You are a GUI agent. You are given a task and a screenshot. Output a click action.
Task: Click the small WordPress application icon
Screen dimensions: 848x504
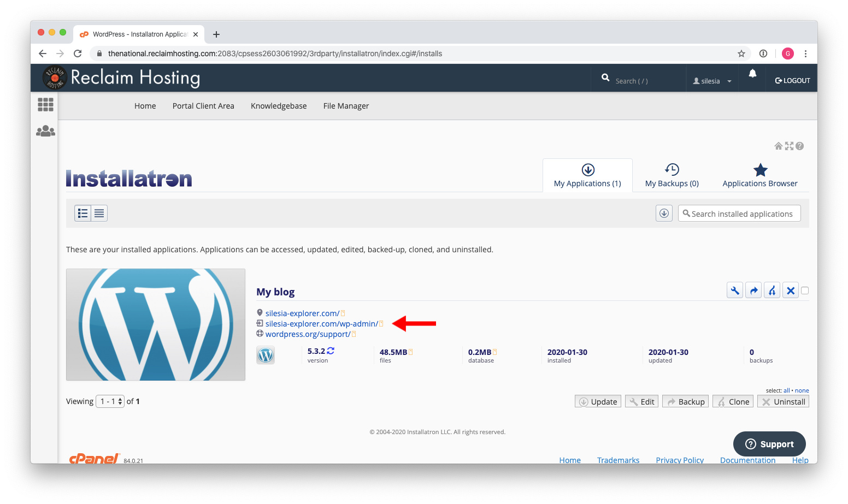coord(266,355)
